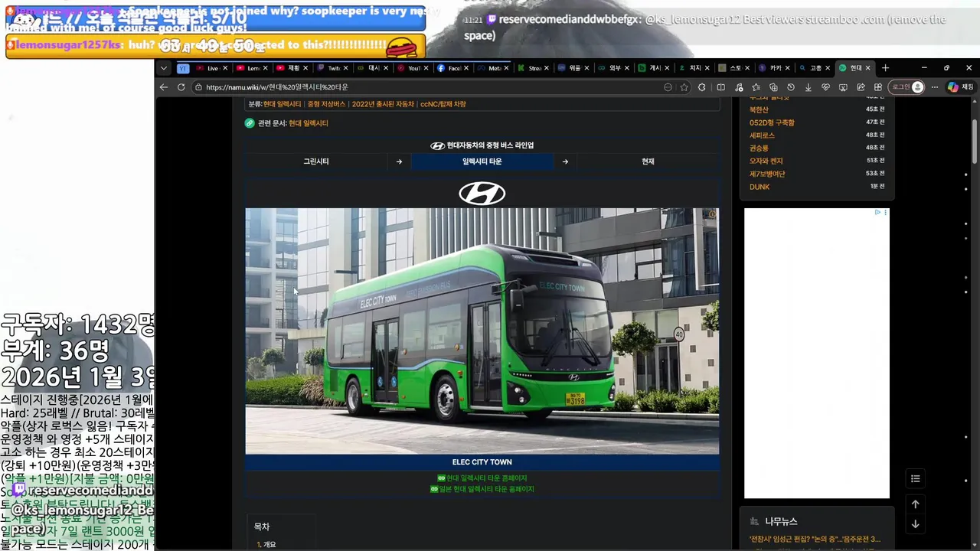The width and height of the screenshot is (980, 551).
Task: Add page to favorites with star icon
Action: pyautogui.click(x=684, y=87)
